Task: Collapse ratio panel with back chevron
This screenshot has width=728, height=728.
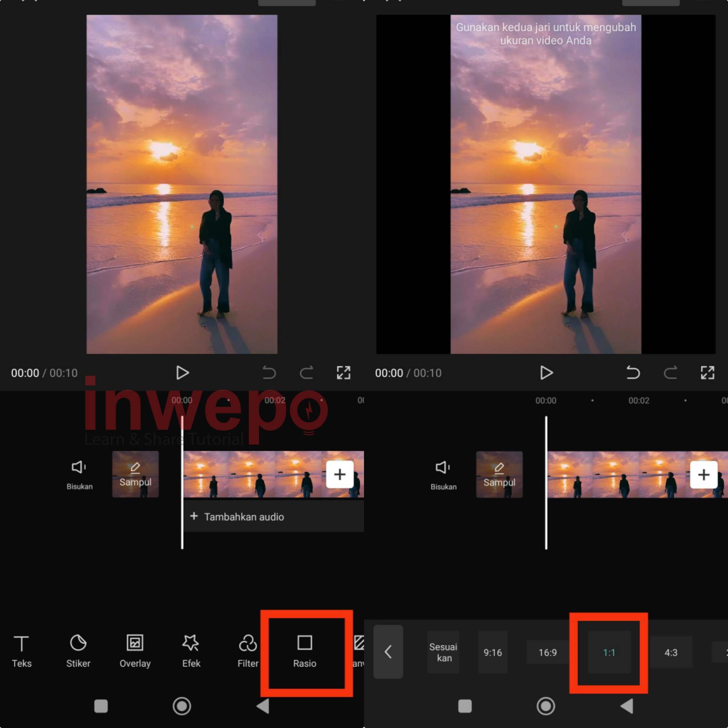Action: [388, 652]
